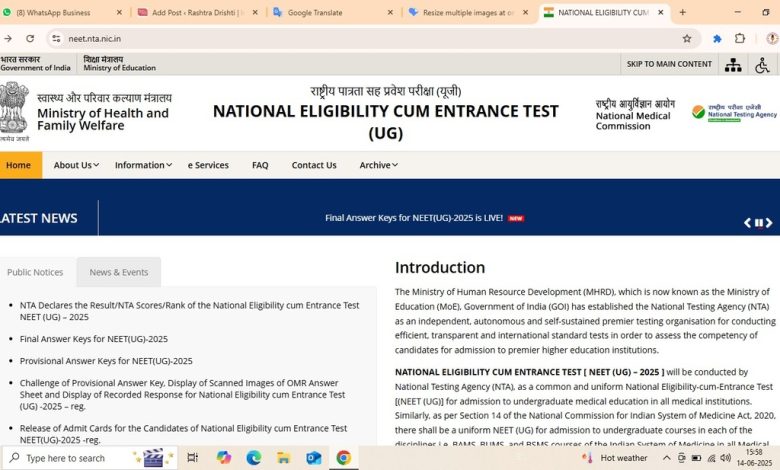Open e Services menu item
Viewport: 780px width, 470px height.
point(208,165)
